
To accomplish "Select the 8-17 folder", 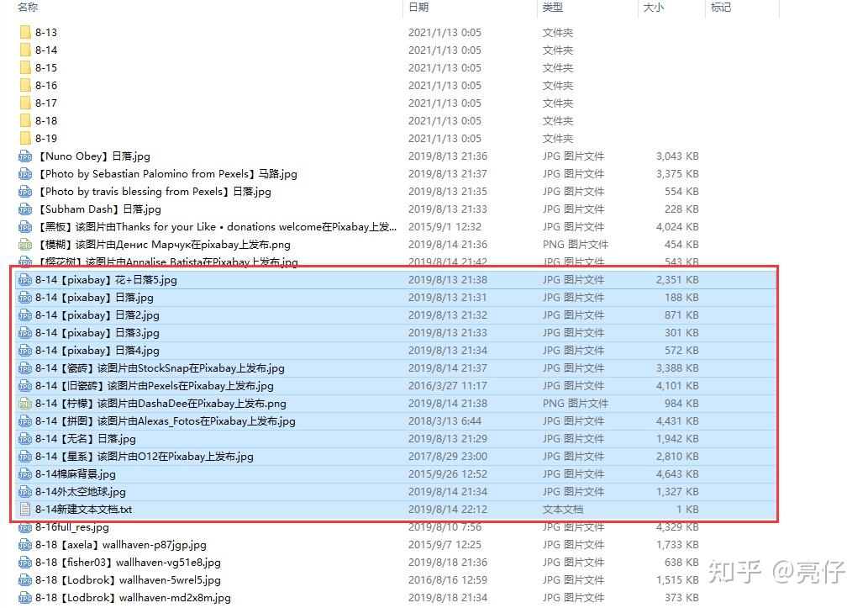I will 46,103.
